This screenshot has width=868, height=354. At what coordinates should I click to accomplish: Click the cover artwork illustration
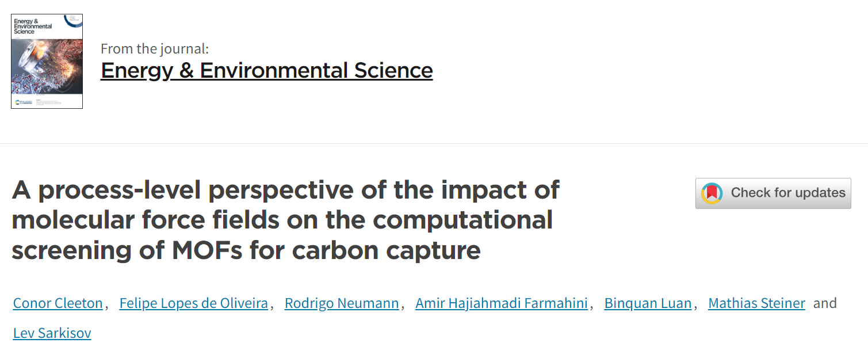(47, 66)
